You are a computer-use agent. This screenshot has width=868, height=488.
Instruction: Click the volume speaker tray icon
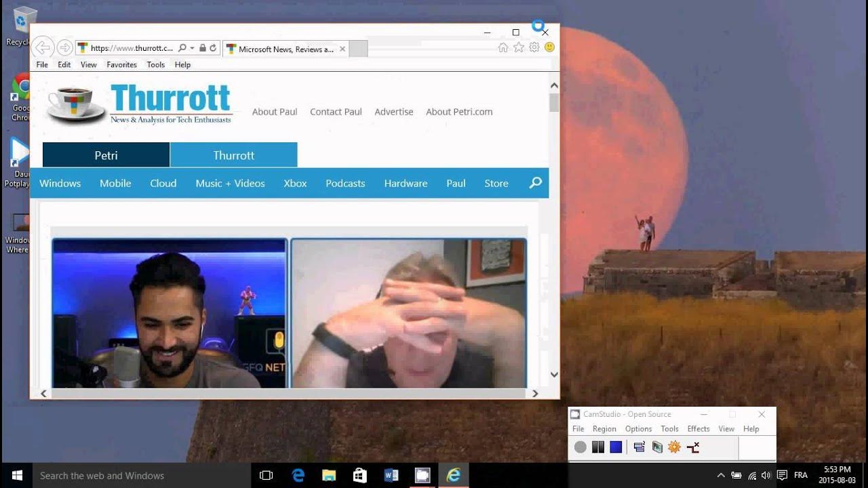766,476
